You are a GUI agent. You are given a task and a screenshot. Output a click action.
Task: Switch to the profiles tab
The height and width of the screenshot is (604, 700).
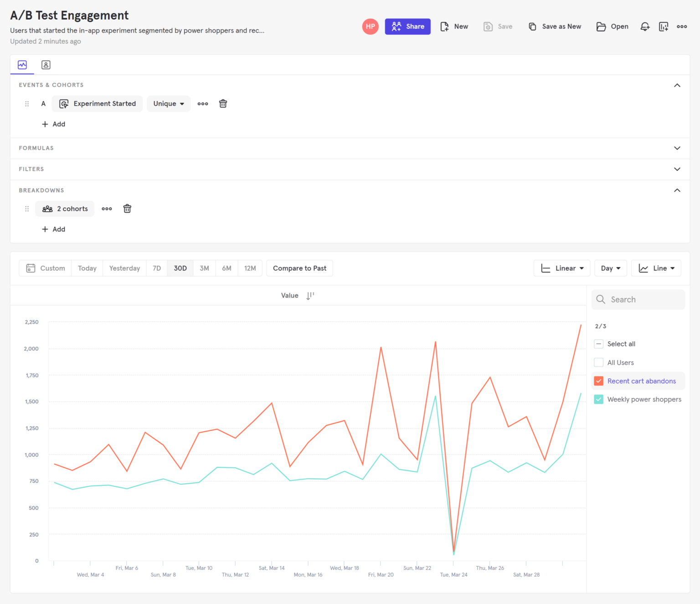tap(46, 65)
